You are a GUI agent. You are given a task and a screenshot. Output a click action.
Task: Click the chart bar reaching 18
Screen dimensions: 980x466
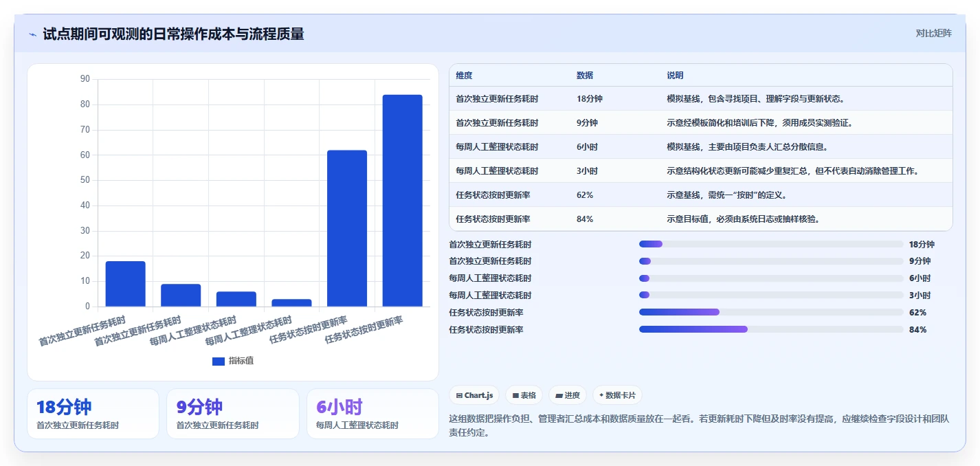click(x=125, y=284)
